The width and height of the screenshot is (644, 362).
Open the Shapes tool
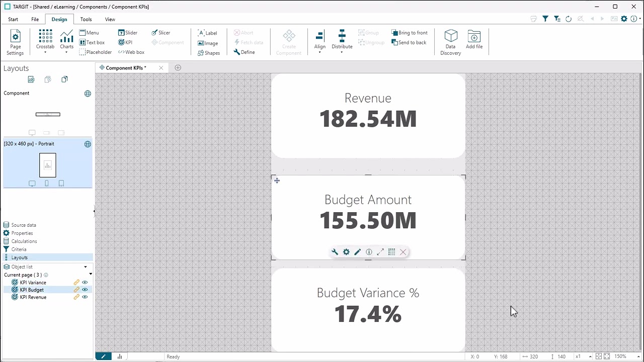tap(209, 53)
